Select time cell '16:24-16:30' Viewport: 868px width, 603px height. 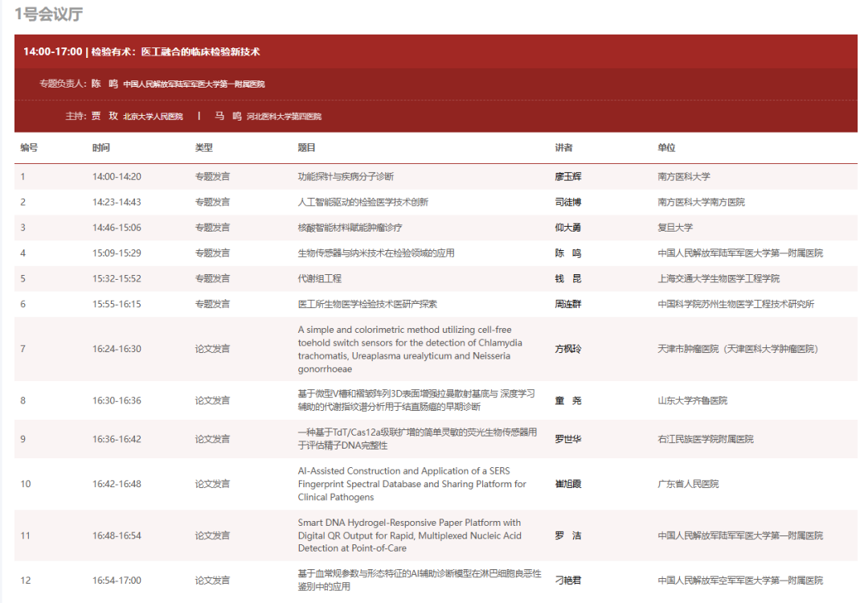(x=117, y=349)
